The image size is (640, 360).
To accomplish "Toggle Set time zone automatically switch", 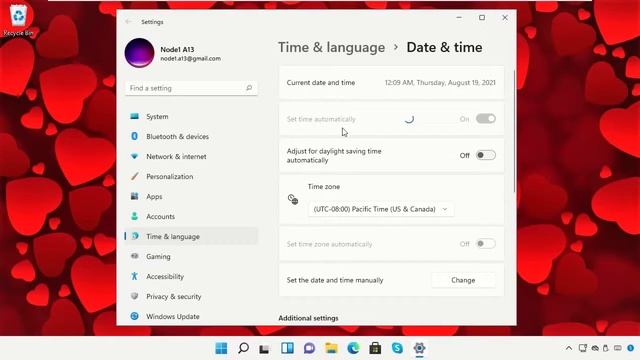I will coord(486,244).
